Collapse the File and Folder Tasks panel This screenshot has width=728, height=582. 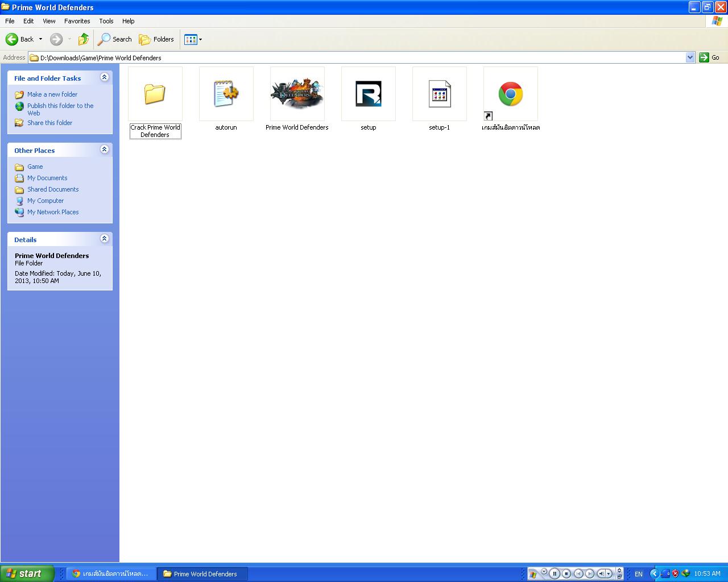point(104,77)
